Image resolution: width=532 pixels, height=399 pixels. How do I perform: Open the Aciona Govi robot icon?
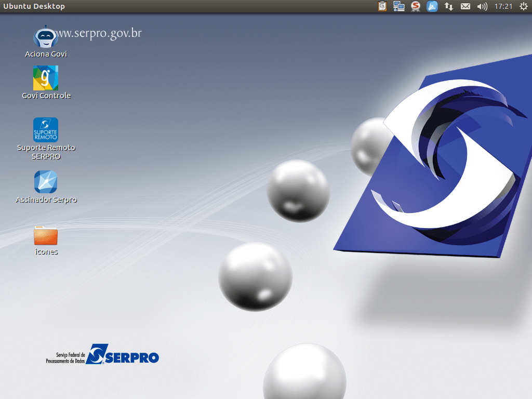46,37
